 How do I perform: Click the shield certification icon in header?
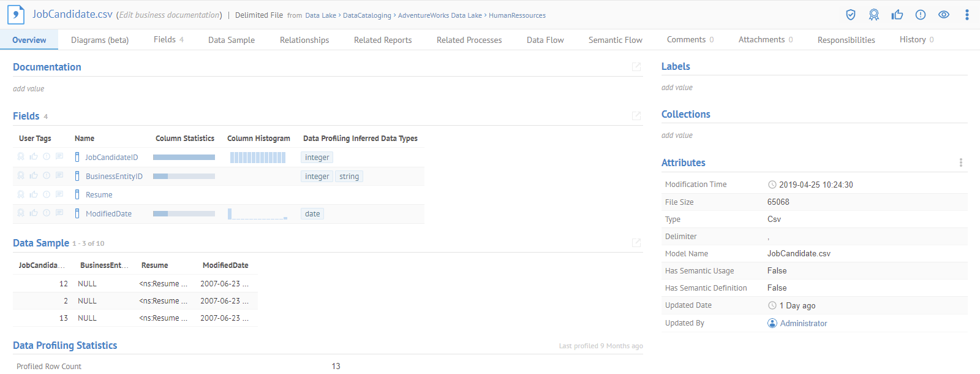pyautogui.click(x=851, y=15)
